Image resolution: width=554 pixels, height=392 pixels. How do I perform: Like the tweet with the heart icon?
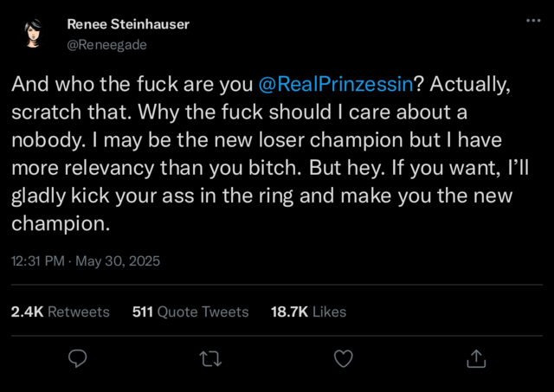344,357
